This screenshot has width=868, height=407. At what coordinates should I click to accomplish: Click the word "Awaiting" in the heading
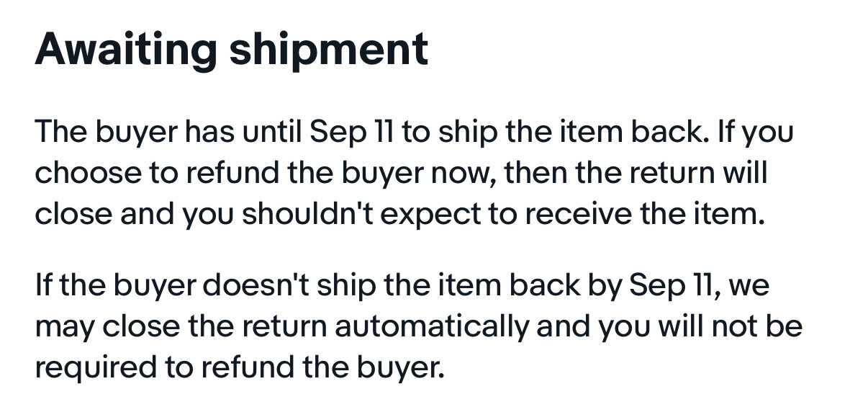click(125, 49)
